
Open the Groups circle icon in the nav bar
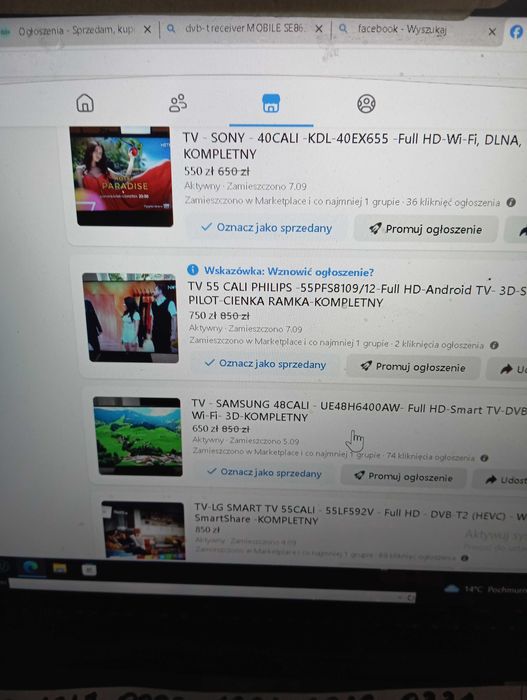366,104
